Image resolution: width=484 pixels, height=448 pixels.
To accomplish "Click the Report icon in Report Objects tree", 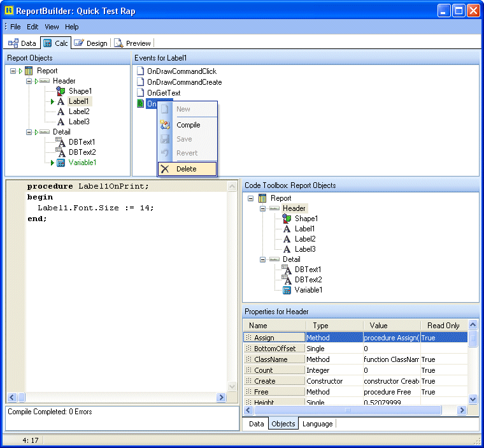I will tap(29, 71).
